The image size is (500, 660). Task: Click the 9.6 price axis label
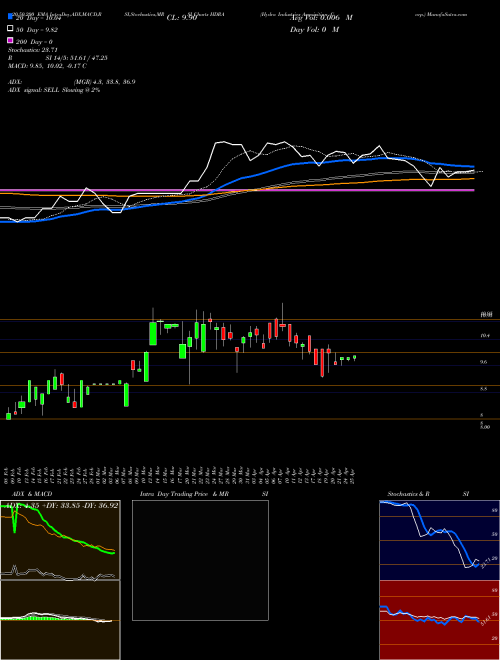click(x=484, y=362)
